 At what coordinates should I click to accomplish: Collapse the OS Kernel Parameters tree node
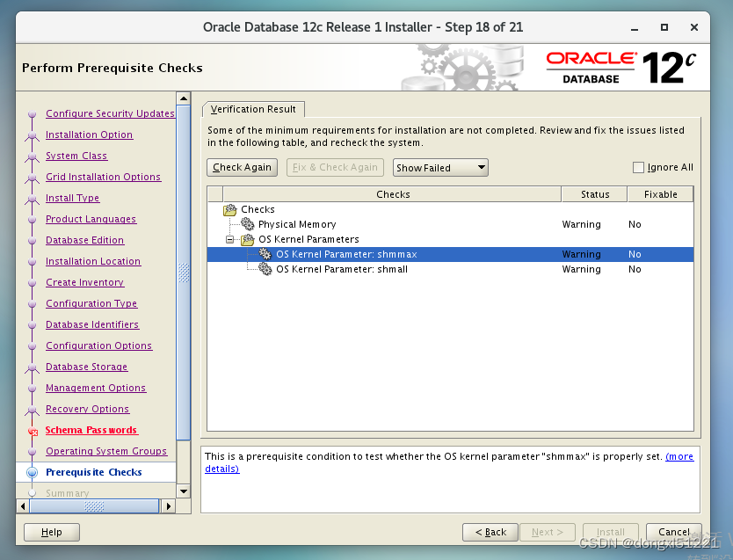(x=230, y=239)
